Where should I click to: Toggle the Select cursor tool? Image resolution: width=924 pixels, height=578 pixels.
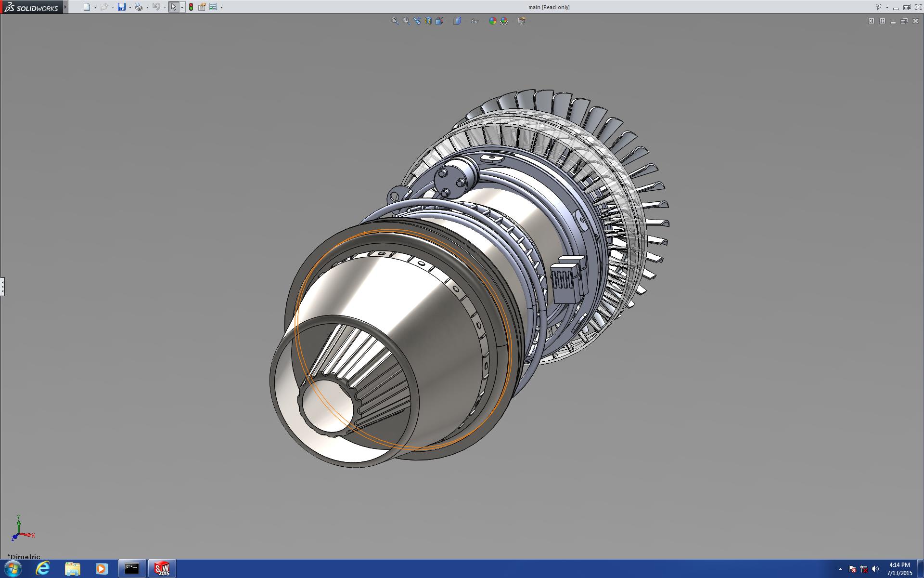click(173, 7)
